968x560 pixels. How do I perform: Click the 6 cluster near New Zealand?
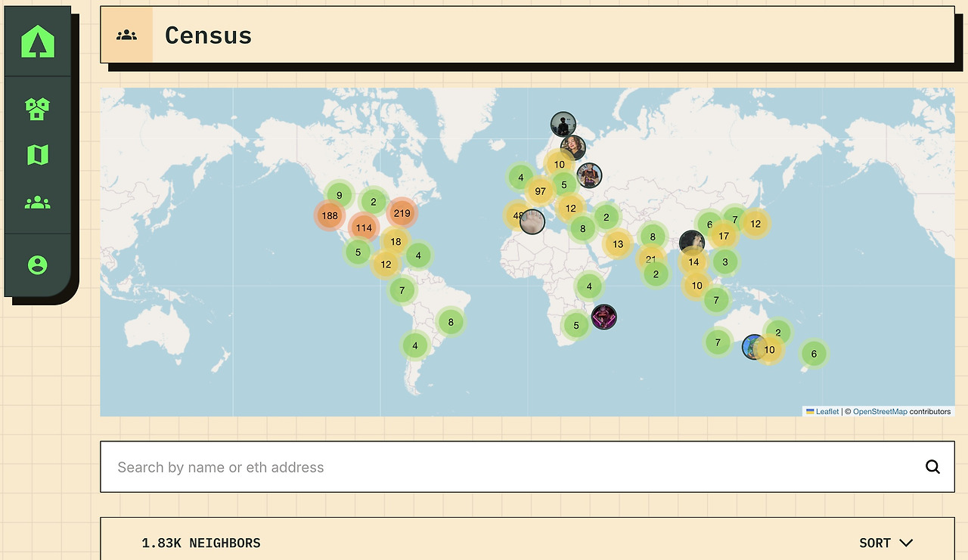point(814,353)
